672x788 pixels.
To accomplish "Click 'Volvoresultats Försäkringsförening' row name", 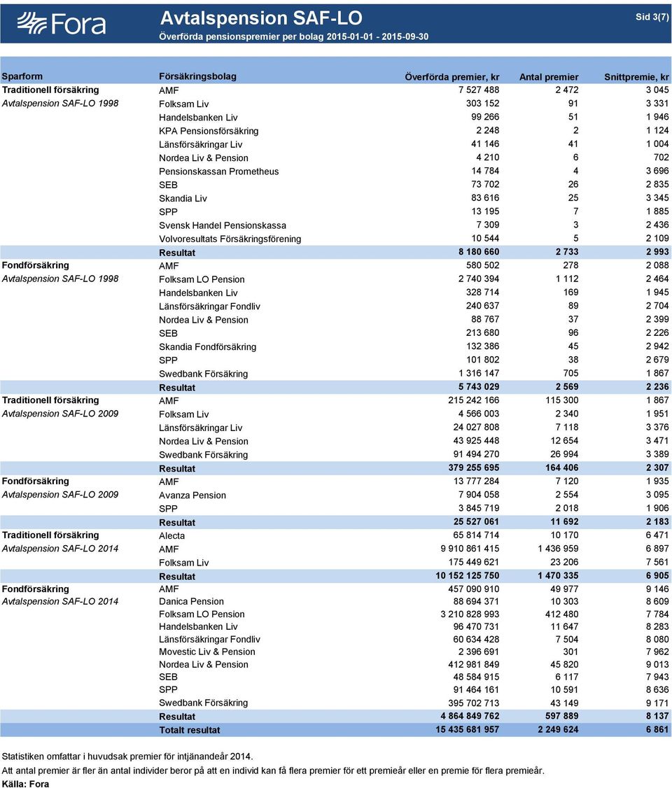I will [230, 239].
